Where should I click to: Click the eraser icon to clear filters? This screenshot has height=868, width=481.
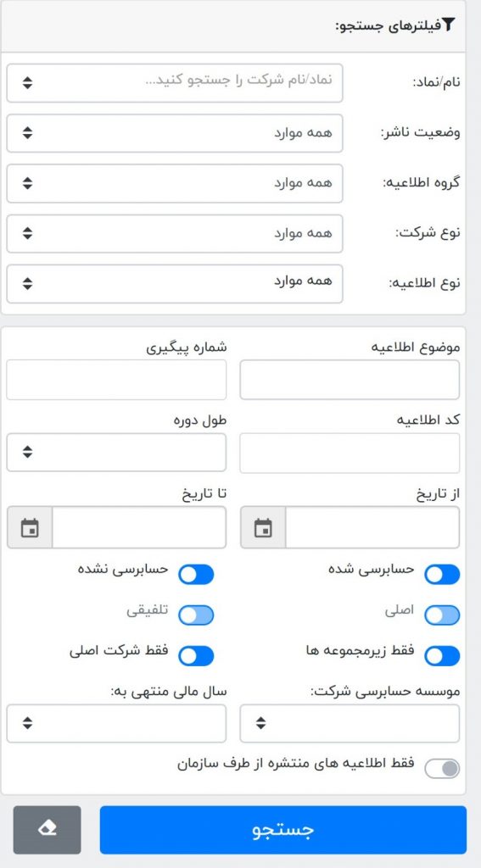(x=48, y=829)
